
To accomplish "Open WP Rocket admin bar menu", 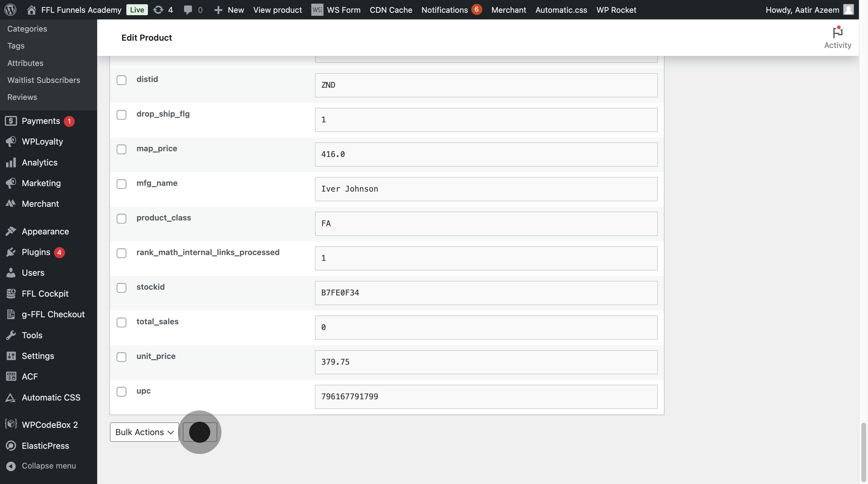I will click(616, 10).
